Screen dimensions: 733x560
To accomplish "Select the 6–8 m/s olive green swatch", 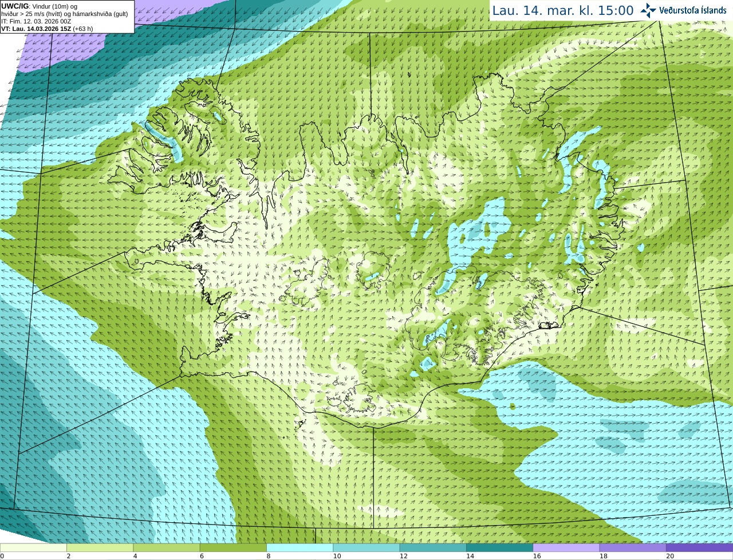I will (x=233, y=547).
